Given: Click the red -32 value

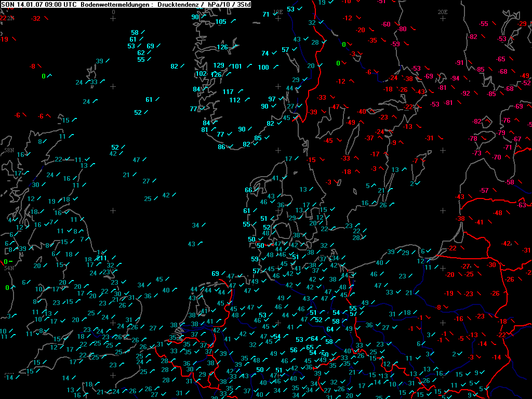Looking at the screenshot, I should click(36, 19).
